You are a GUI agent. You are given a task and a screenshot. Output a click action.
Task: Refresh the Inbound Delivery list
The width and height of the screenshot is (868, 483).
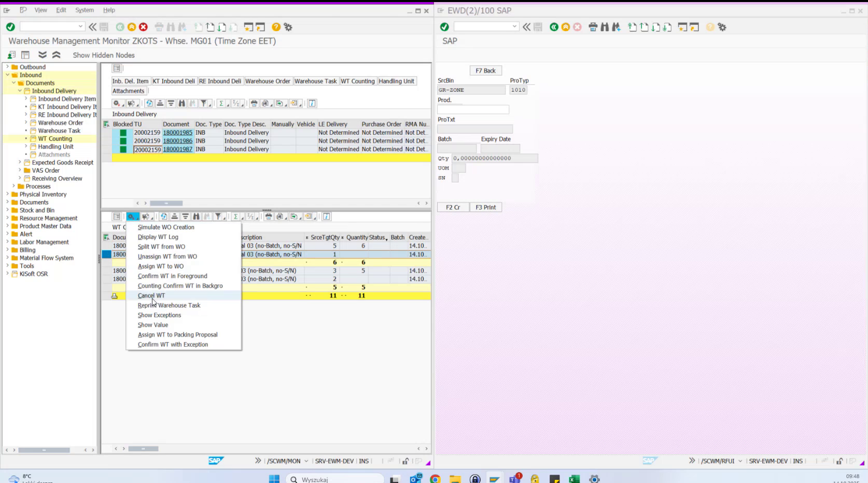tap(149, 103)
